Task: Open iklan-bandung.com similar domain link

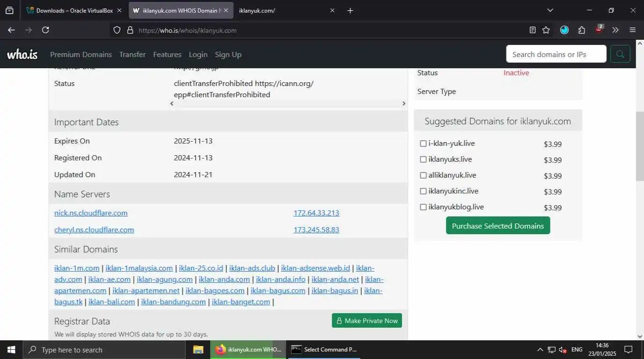Action: [x=173, y=302]
